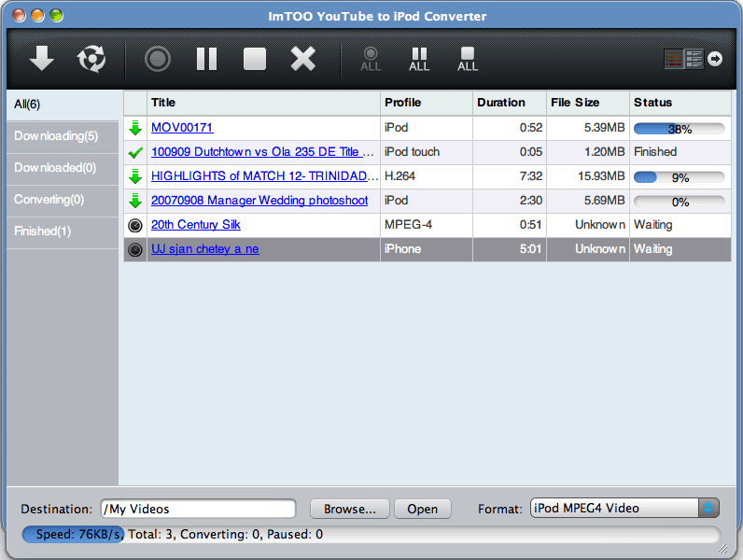Click the single-task start record button
The height and width of the screenshot is (560, 743).
[158, 59]
